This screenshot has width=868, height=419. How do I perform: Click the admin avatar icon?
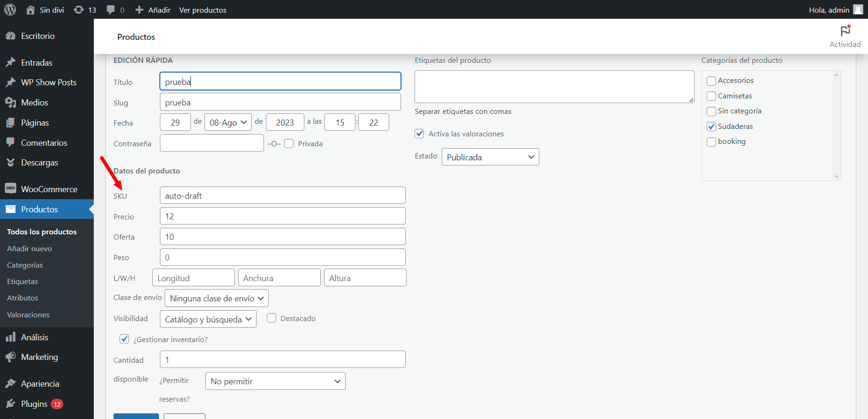pyautogui.click(x=858, y=9)
